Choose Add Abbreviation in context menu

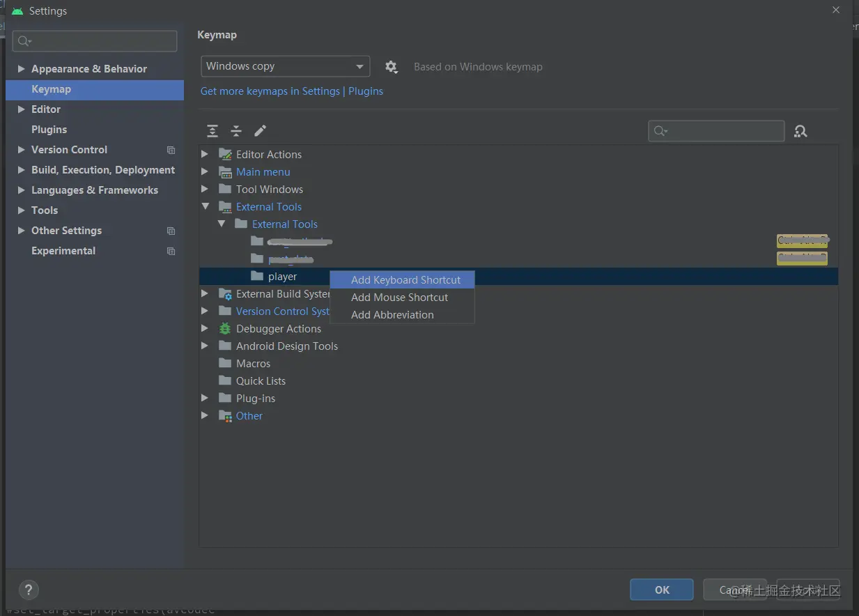(392, 314)
